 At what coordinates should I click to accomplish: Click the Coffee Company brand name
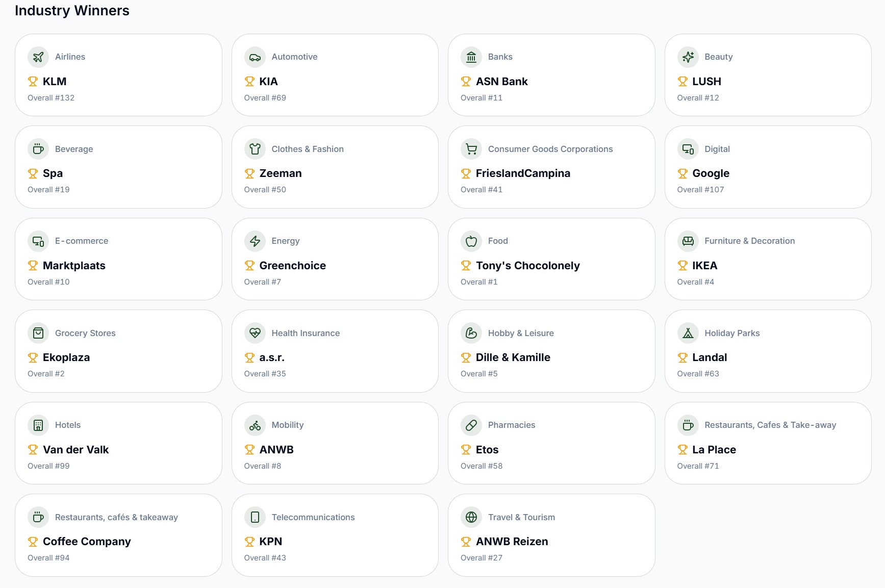[x=87, y=542]
